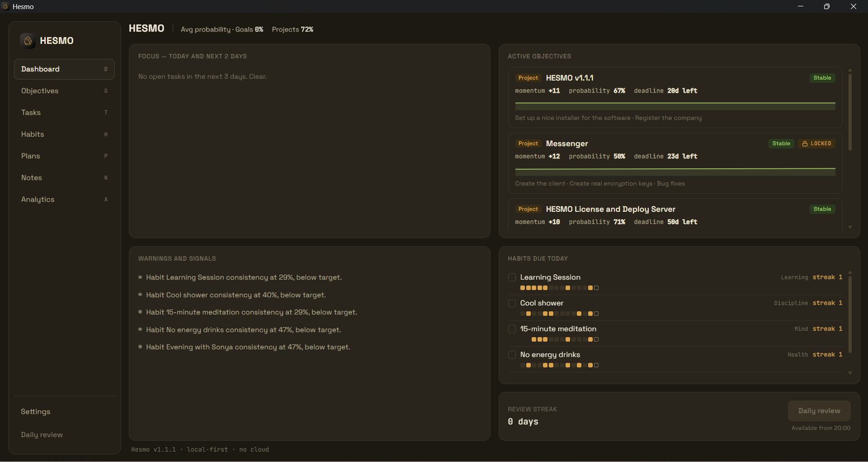Image resolution: width=868 pixels, height=462 pixels.
Task: Click 'Available from 20:00' note
Action: (x=821, y=428)
